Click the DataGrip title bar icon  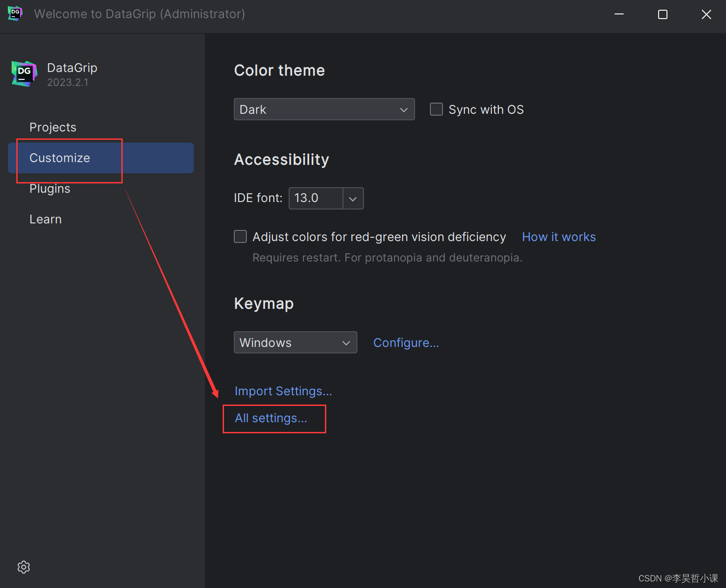[x=15, y=13]
